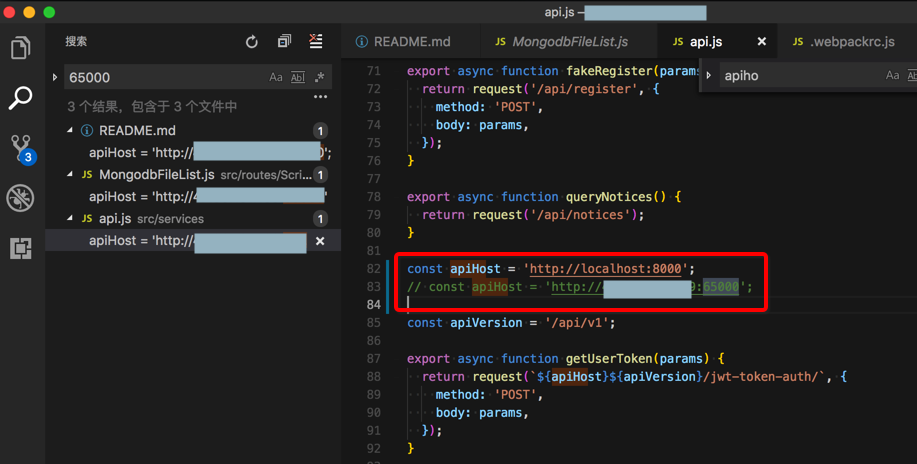Click the refresh search results icon
The height and width of the screenshot is (464, 917).
click(252, 42)
